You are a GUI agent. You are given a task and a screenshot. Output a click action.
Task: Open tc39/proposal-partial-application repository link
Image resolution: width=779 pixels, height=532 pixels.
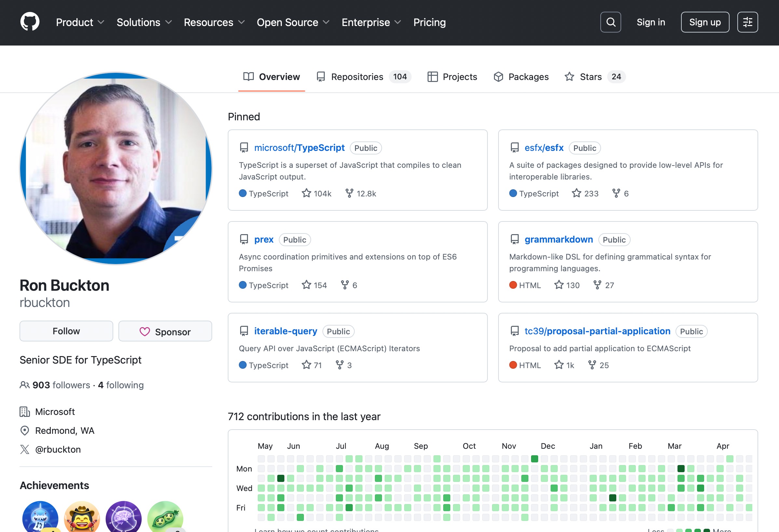(597, 331)
